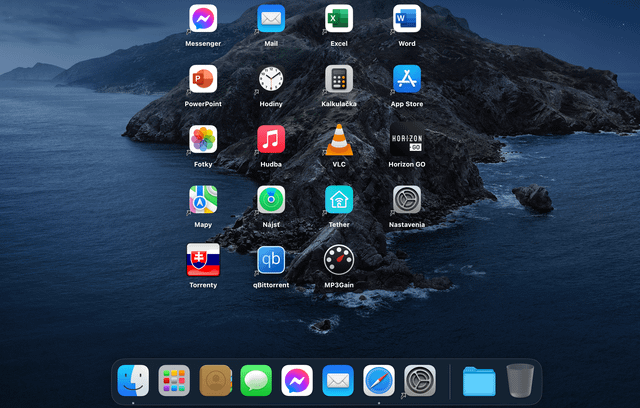Screen dimensions: 640x408
Task: Click the "PowerPoint" label text
Action: pyautogui.click(x=203, y=104)
